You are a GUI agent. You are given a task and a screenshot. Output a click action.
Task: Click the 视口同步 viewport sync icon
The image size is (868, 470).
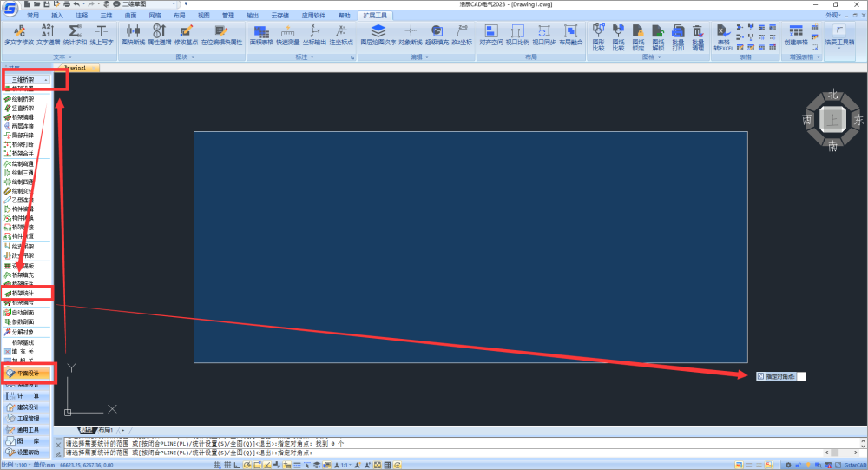click(543, 33)
